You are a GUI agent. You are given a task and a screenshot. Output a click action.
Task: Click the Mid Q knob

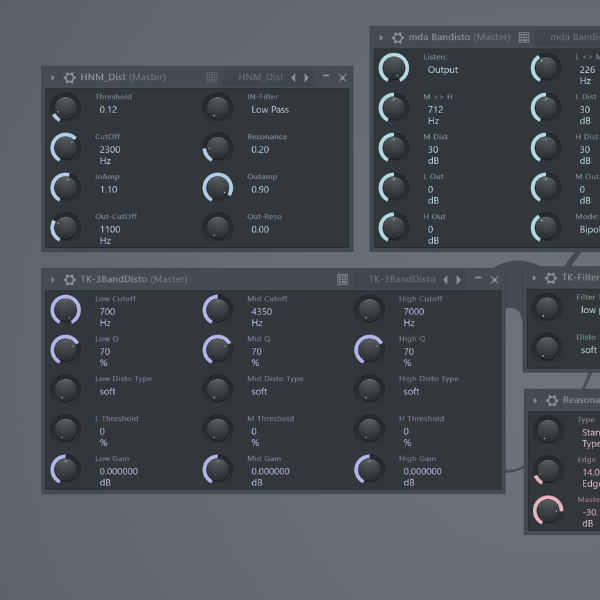click(218, 349)
